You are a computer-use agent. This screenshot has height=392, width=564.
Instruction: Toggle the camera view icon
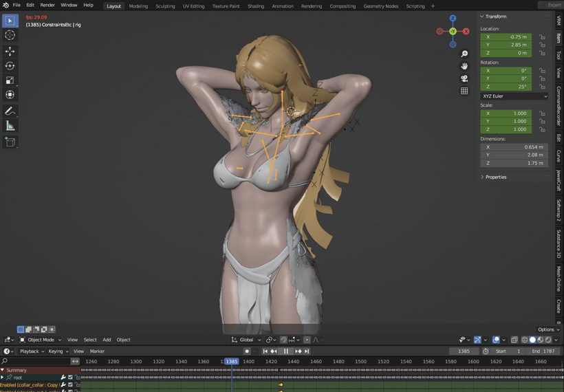coord(464,78)
